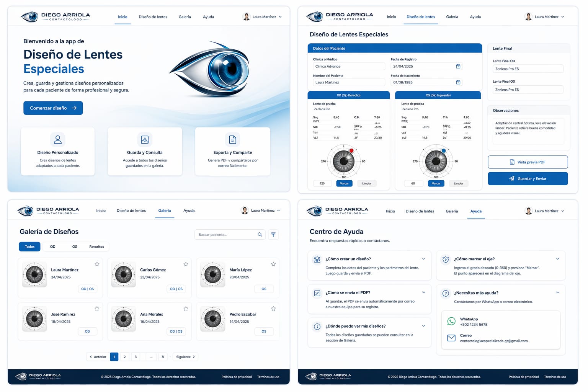Click the Guarda y Consulta gallery icon
The height and width of the screenshot is (392, 588).
click(145, 140)
